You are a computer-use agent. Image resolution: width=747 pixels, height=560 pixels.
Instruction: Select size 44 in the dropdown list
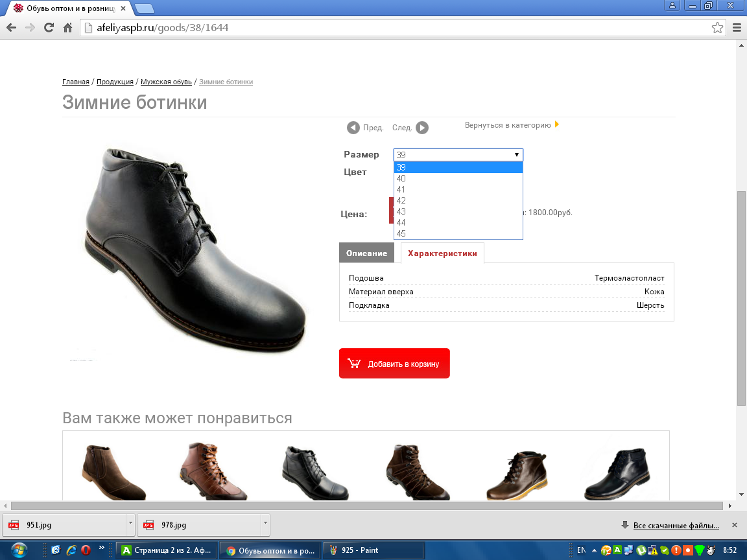click(458, 222)
